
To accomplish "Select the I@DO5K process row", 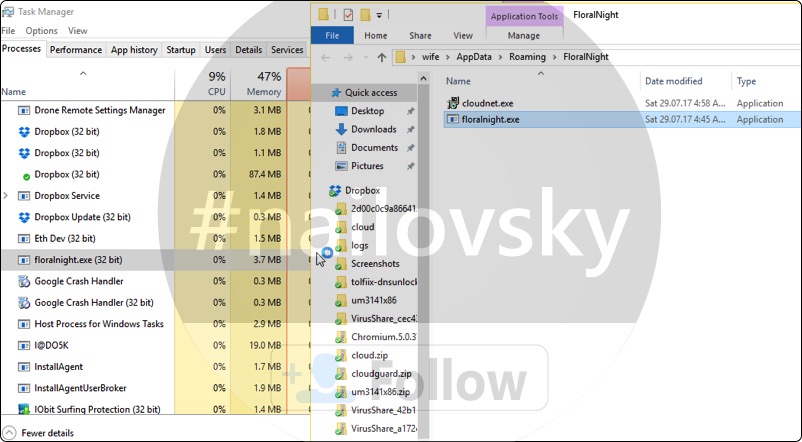I will (x=155, y=345).
